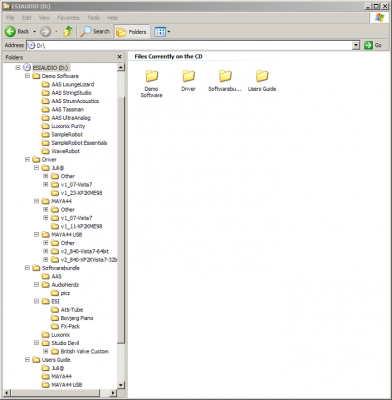Collapse the Users Guide tree node
This screenshot has height=400, width=392.
click(x=27, y=360)
